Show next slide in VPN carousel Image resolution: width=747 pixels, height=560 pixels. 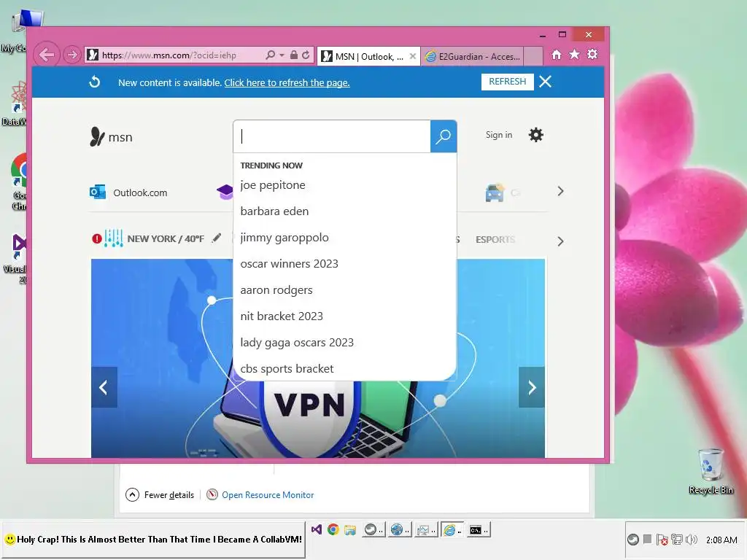[532, 388]
